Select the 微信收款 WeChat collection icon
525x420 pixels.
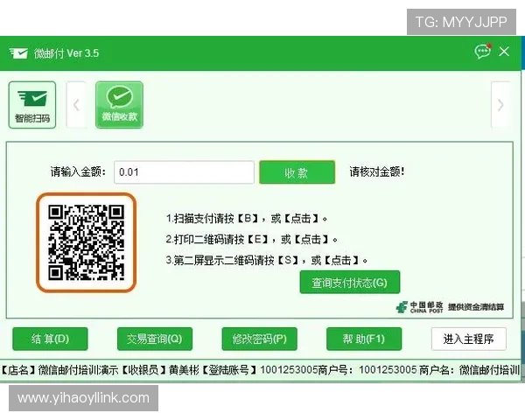[x=119, y=105]
